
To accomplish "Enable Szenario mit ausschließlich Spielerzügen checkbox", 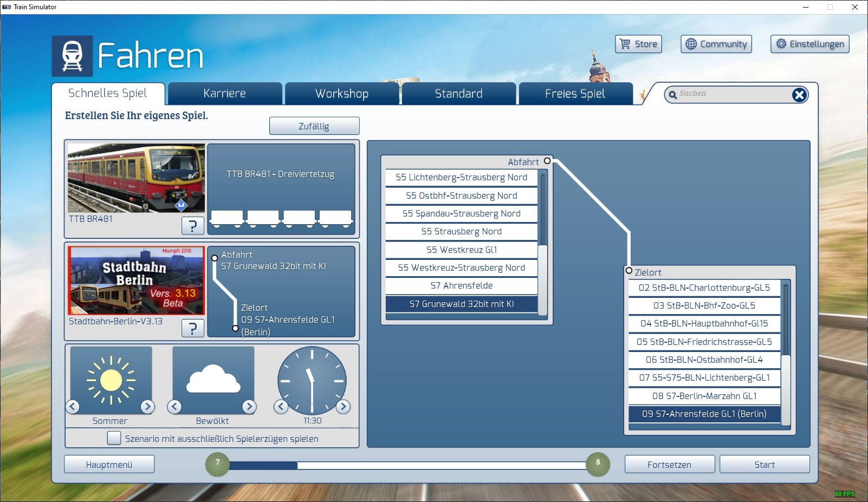I will tap(114, 438).
